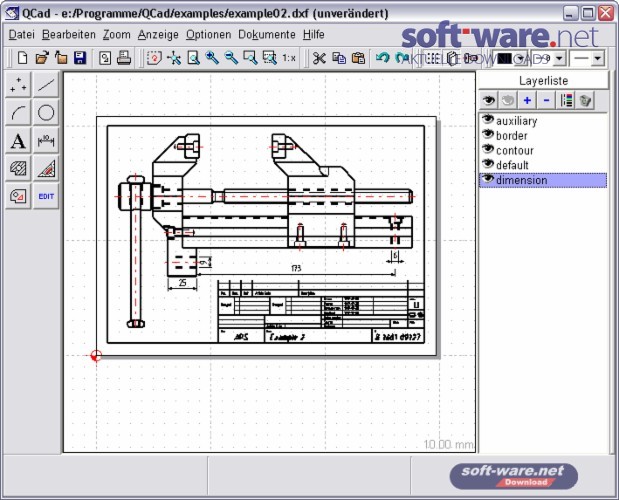
Task: Click the '173' dimension text in drawing
Action: tap(296, 268)
